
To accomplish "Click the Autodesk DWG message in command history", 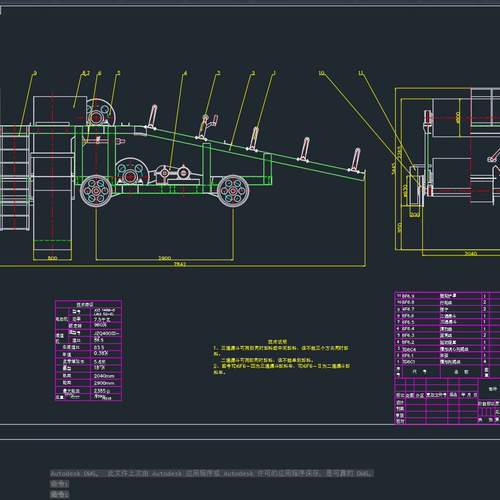I will point(212,473).
